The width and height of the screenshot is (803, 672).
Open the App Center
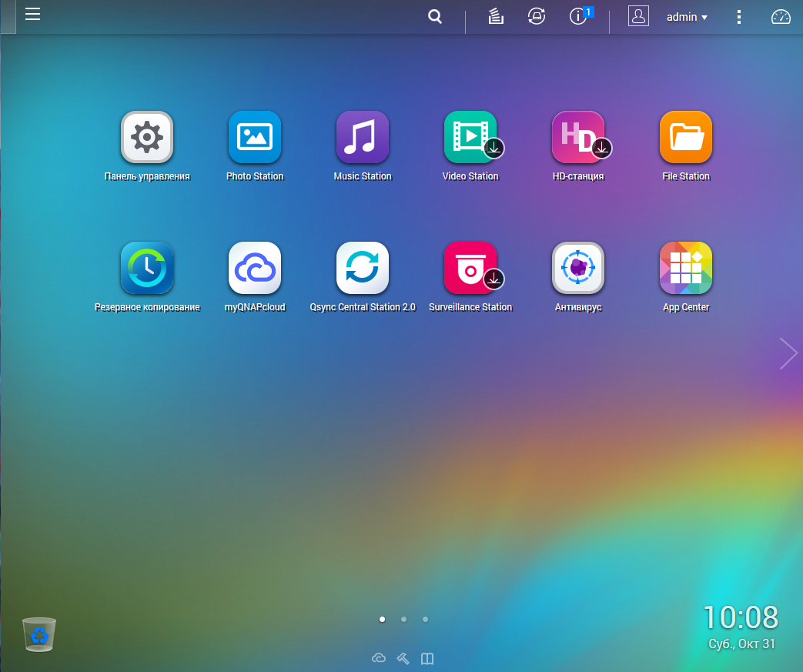tap(686, 269)
